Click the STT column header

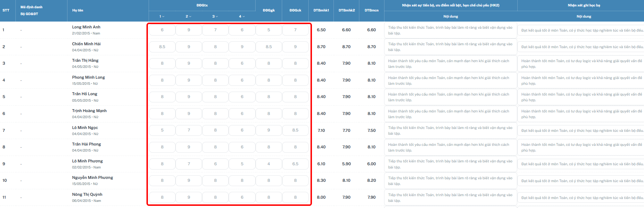[6, 10]
